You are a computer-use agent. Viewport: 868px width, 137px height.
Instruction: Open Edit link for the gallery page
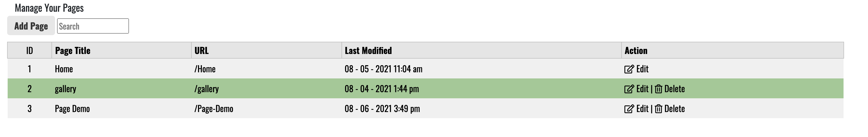(642, 89)
